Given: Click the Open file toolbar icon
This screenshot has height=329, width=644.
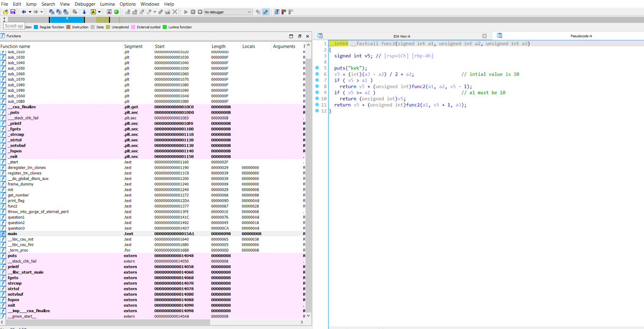Looking at the screenshot, I should (x=5, y=12).
